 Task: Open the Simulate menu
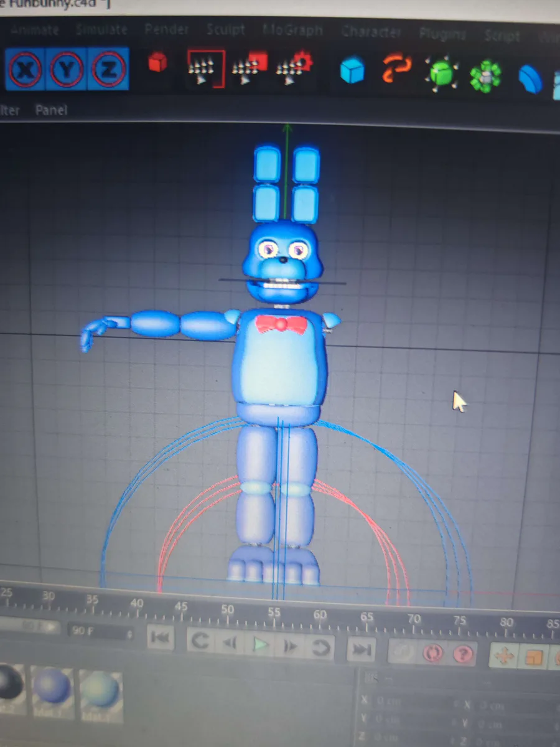[x=101, y=30]
